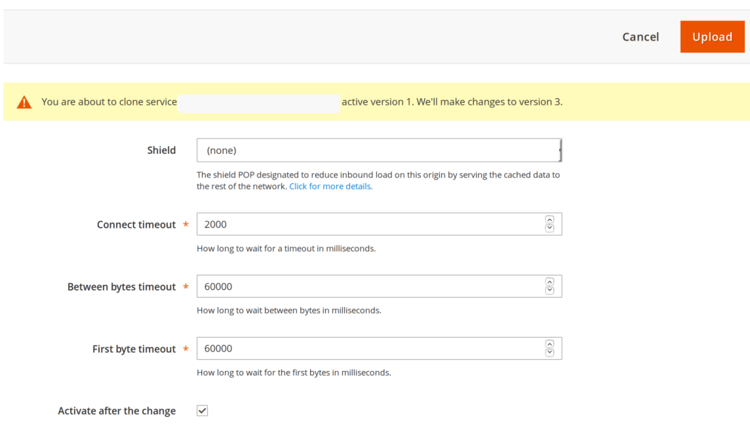
Task: Click the orange Upload button
Action: 712,37
